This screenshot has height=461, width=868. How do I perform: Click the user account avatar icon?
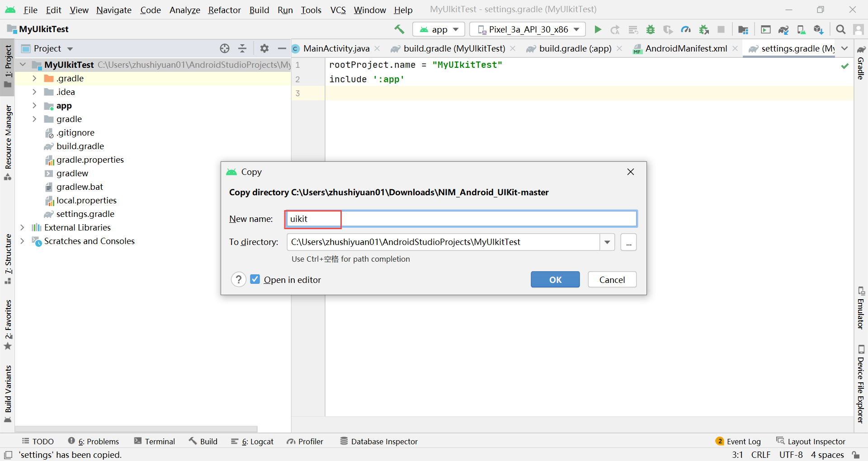click(x=858, y=29)
